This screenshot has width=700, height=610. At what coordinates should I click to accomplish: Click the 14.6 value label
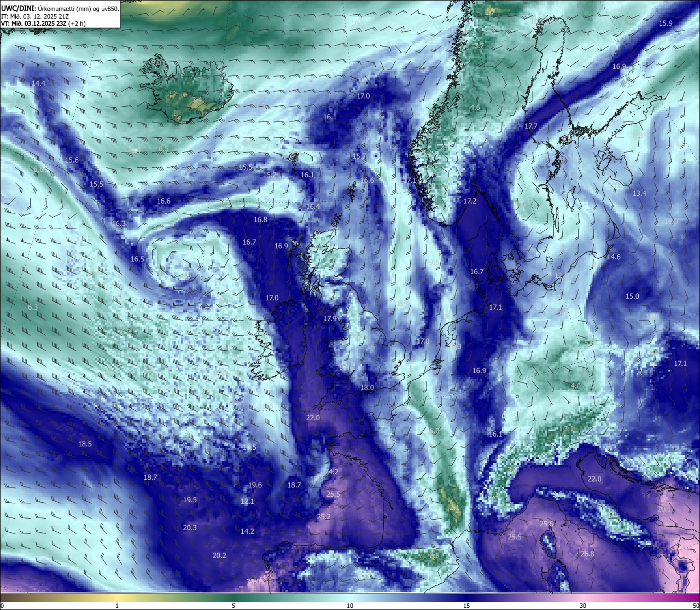click(x=614, y=257)
